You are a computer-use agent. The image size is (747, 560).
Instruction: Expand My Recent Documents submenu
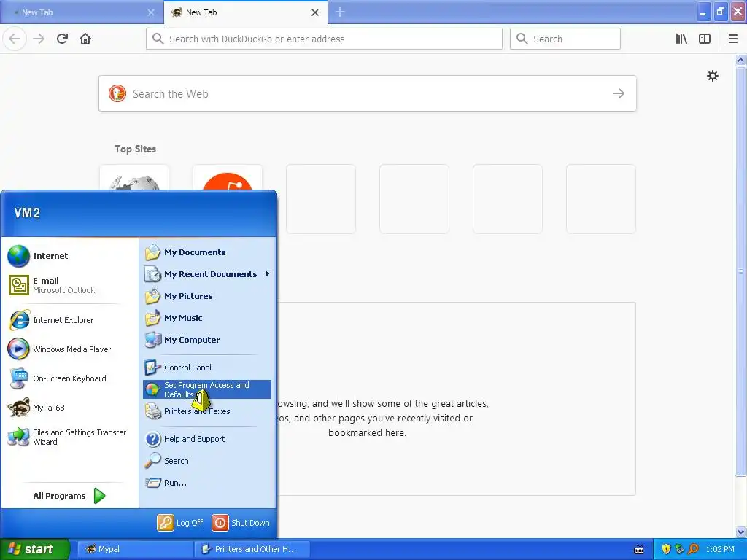point(207,274)
